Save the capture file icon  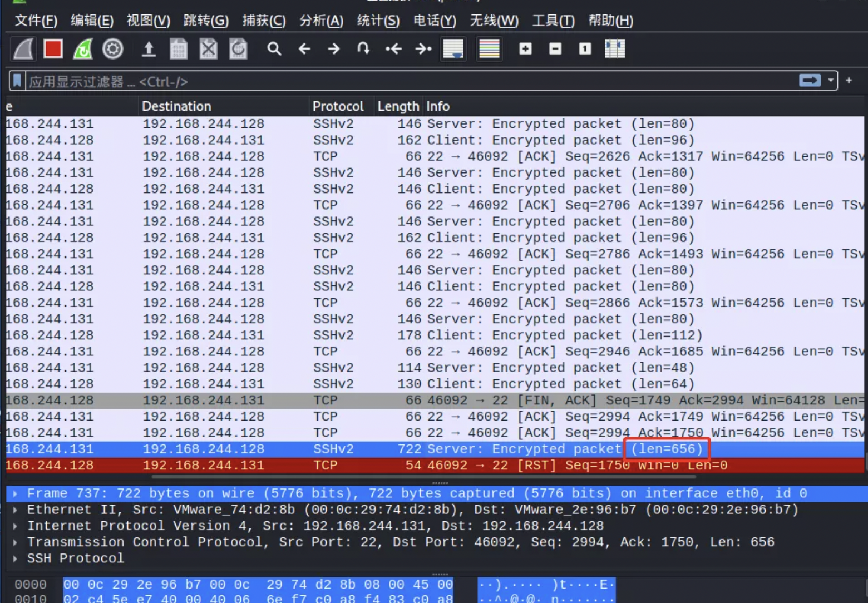point(179,49)
